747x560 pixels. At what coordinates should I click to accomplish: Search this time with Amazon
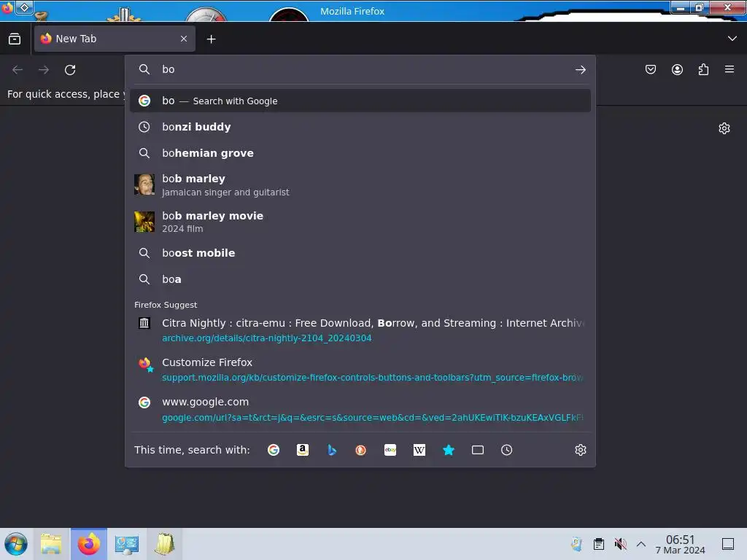pos(303,450)
